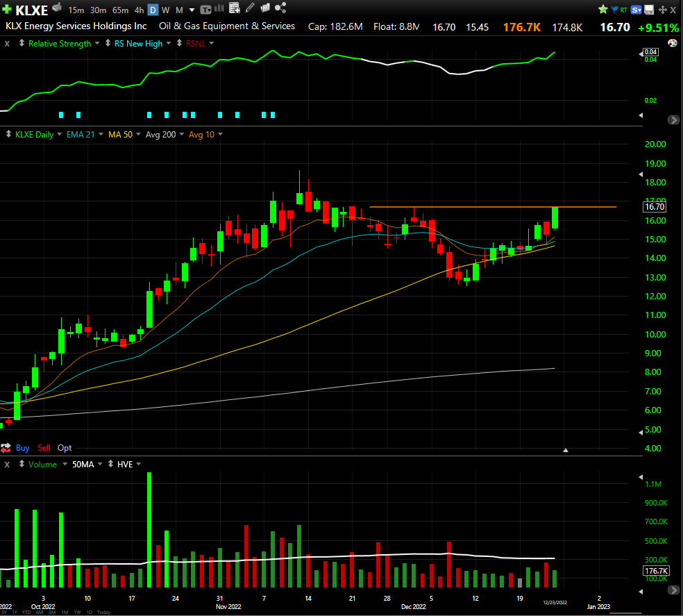This screenshot has height=616, width=683.
Task: Open the HVE dropdown arrow
Action: click(x=139, y=465)
